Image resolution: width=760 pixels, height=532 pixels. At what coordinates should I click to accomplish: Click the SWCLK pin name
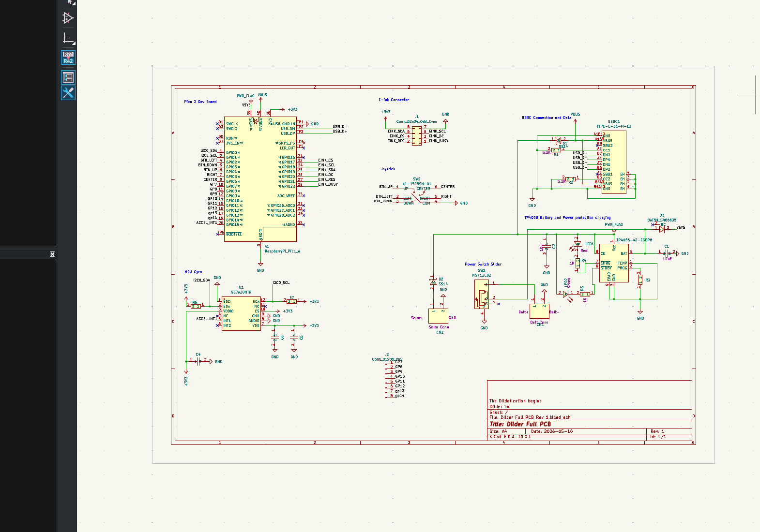pos(232,124)
